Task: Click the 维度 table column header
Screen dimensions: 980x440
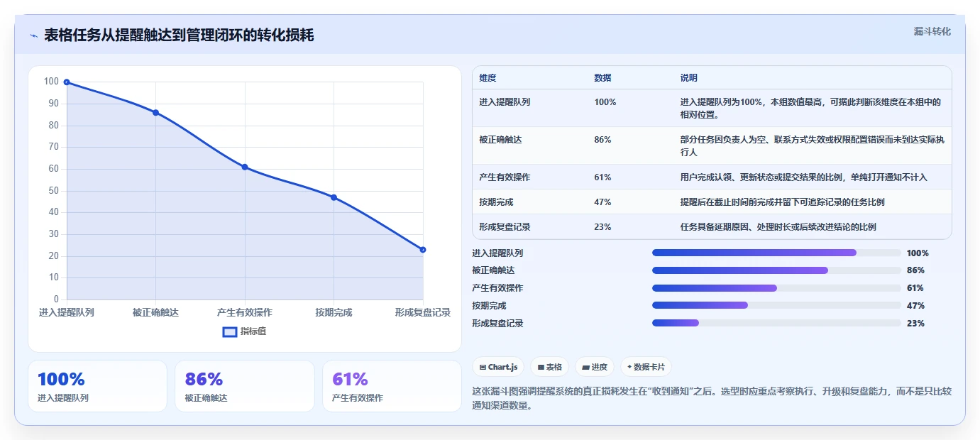Action: click(488, 78)
